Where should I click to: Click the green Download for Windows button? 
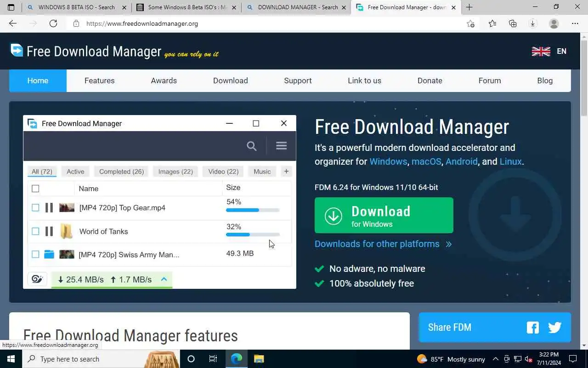pos(384,215)
